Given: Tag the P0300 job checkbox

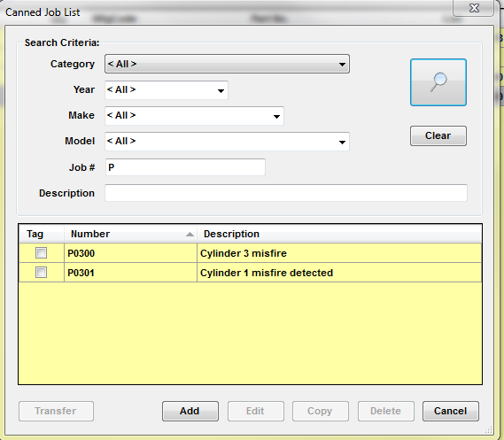Looking at the screenshot, I should 41,253.
